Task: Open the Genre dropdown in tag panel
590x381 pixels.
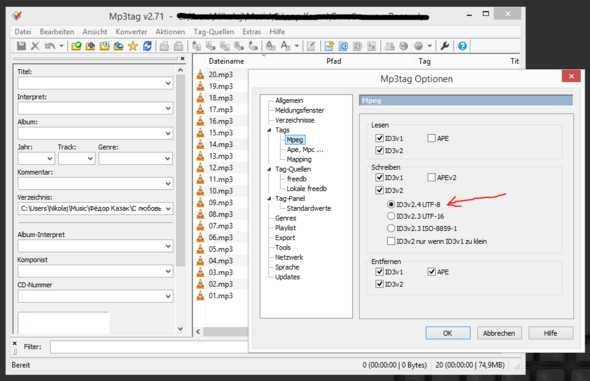Action: coord(168,159)
